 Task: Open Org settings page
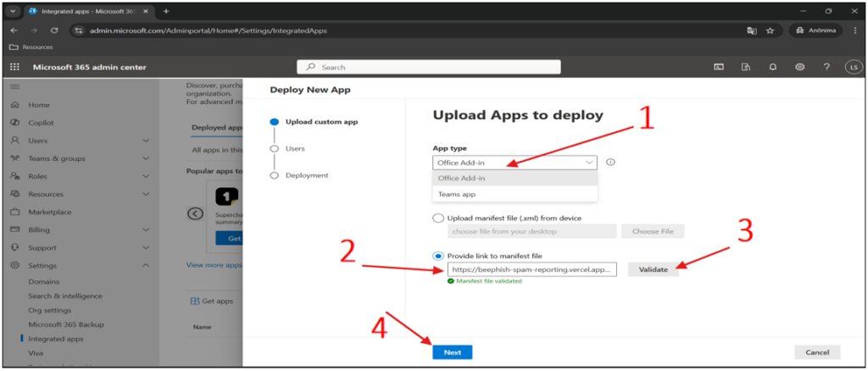(50, 311)
